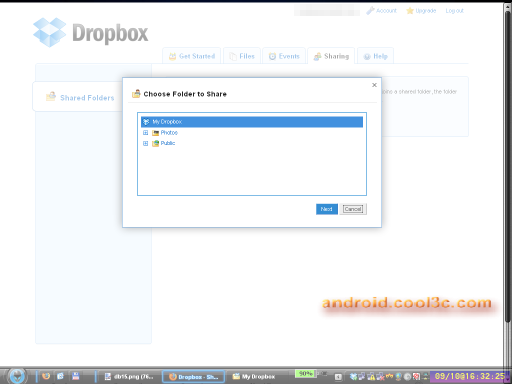Open the Account link
The width and height of the screenshot is (512, 384).
click(x=386, y=11)
